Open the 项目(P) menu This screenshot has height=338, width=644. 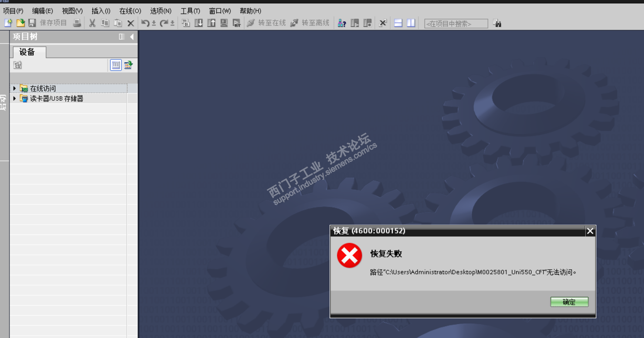tap(13, 11)
